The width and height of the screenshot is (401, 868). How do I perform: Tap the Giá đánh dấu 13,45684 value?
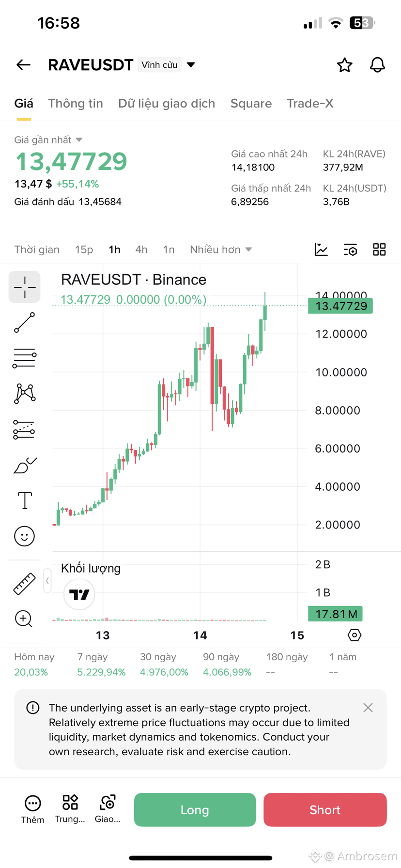click(68, 201)
